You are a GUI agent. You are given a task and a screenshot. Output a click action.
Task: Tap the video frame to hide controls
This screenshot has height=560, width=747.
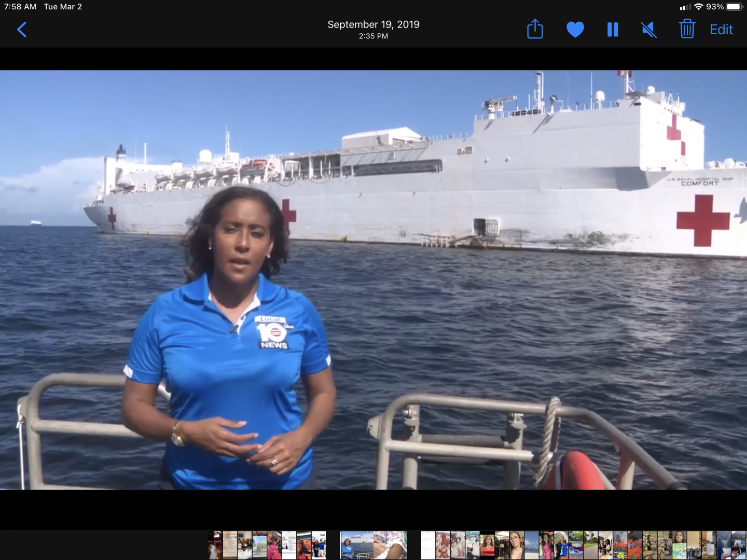click(x=374, y=280)
